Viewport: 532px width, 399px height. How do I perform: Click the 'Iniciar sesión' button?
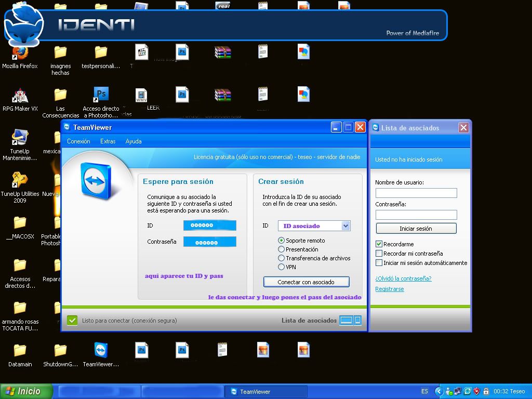(x=416, y=229)
